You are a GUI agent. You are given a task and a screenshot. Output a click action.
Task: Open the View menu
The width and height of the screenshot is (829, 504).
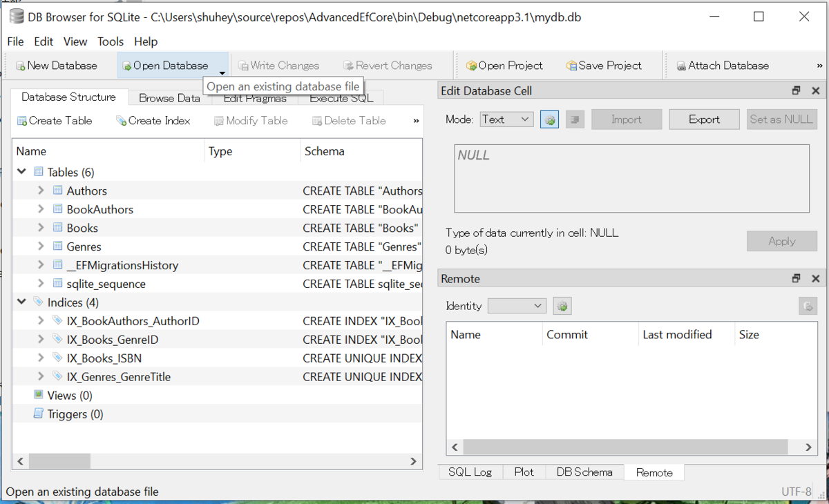pyautogui.click(x=75, y=41)
